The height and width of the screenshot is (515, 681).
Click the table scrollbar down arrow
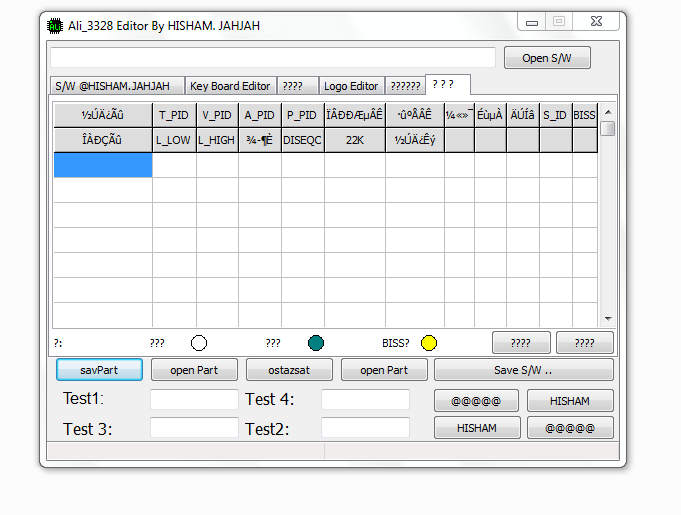coord(608,319)
